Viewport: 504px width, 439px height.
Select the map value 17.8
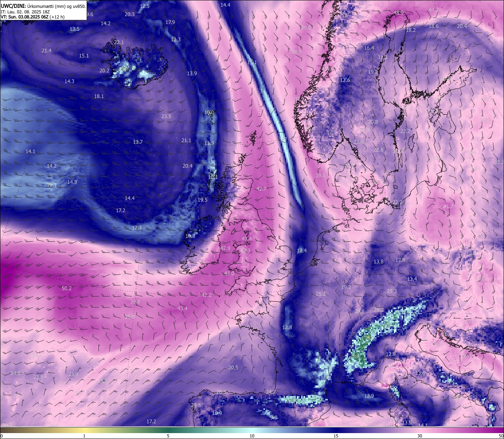[400, 260]
